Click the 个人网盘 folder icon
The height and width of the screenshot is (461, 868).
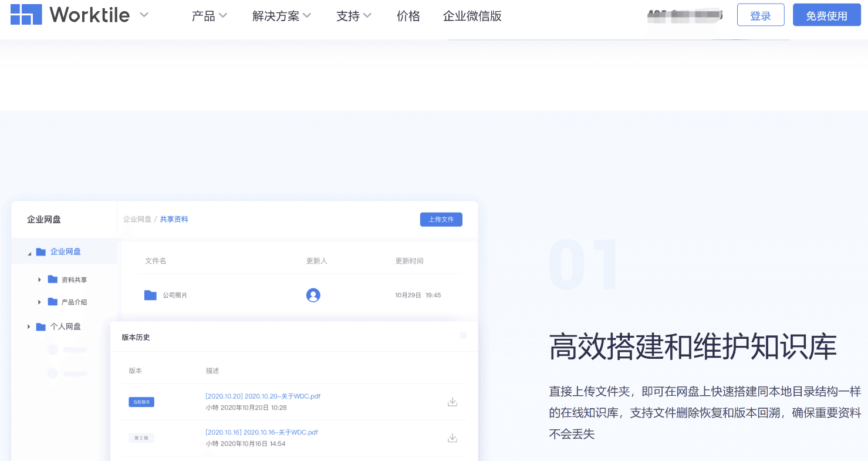click(x=41, y=327)
